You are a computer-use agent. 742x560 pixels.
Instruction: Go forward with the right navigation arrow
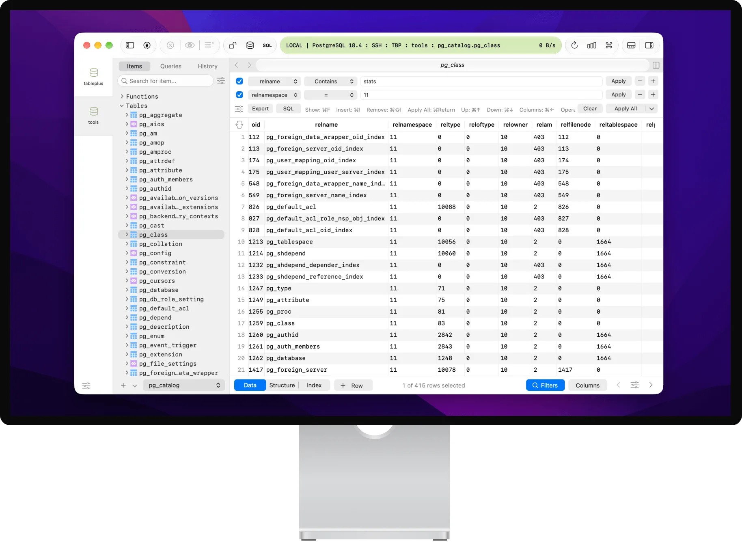249,65
